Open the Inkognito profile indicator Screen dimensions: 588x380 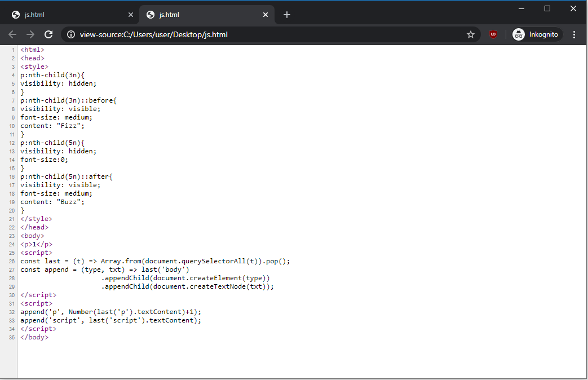537,34
